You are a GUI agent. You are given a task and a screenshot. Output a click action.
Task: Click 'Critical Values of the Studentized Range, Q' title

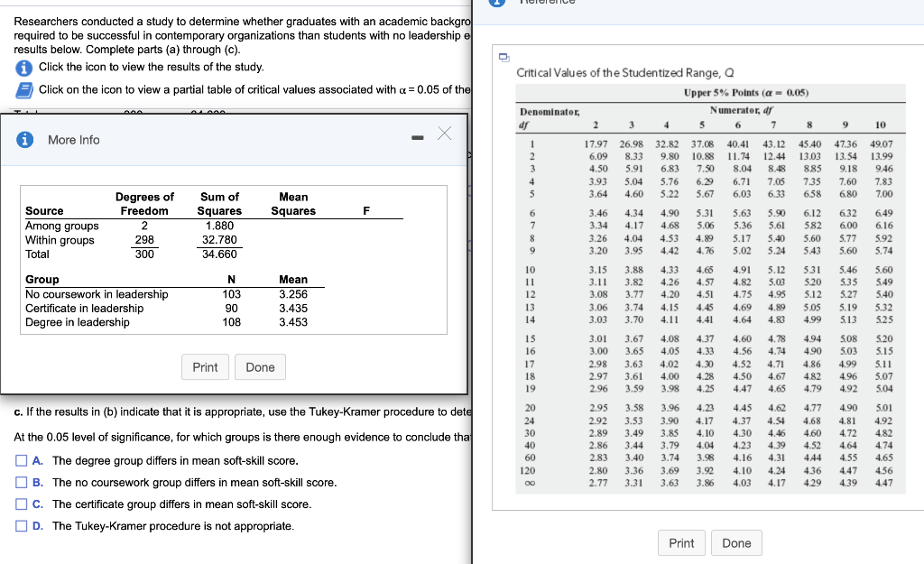(625, 72)
